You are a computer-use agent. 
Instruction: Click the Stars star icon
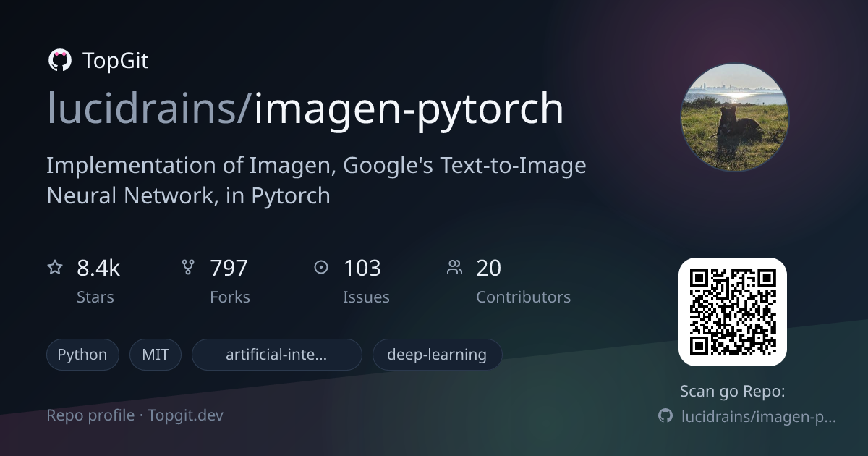pos(55,268)
